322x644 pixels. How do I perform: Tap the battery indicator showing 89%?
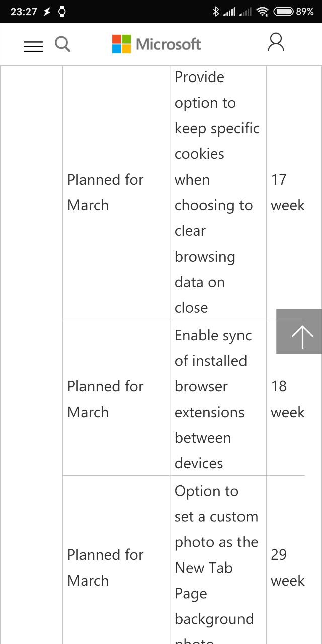294,11
